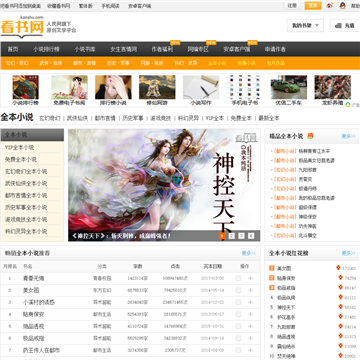360x360 pixels.
Task: Expand 更多 in 畅销全本小说推荐 panel
Action: 249,253
